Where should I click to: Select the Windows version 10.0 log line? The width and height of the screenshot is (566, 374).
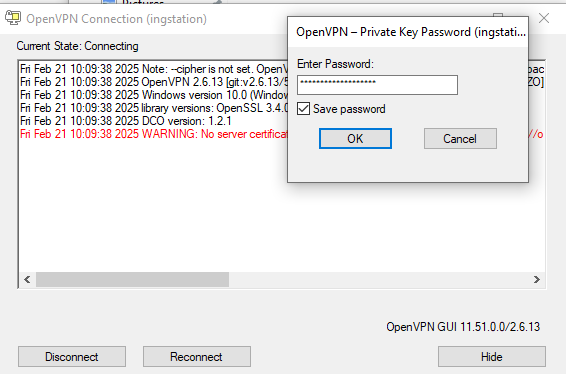[x=154, y=95]
